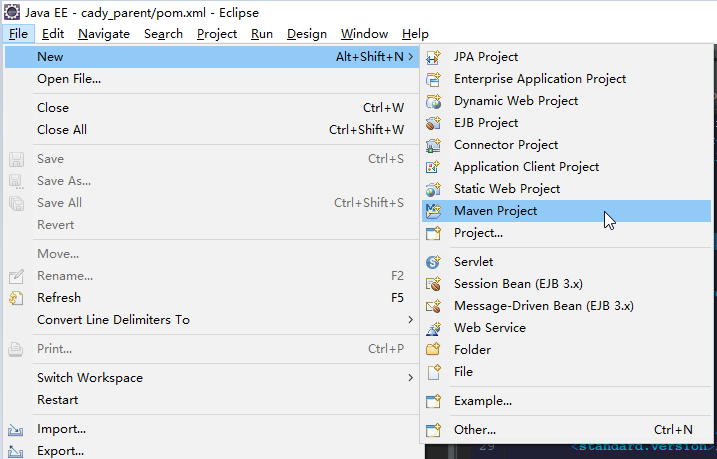Image resolution: width=717 pixels, height=459 pixels.
Task: Select Web Service entry
Action: click(567, 328)
